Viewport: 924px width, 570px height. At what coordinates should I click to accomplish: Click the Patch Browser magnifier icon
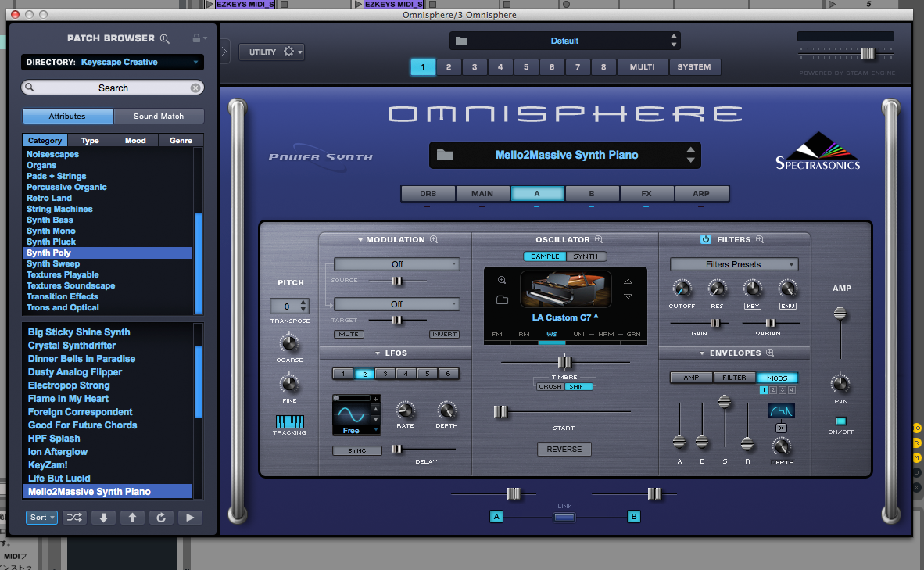pyautogui.click(x=164, y=38)
